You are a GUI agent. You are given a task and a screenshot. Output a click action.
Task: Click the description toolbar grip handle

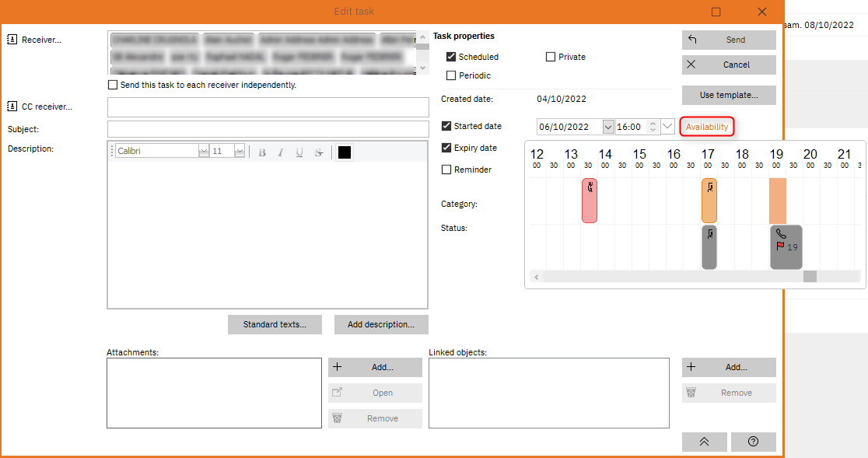pyautogui.click(x=112, y=151)
